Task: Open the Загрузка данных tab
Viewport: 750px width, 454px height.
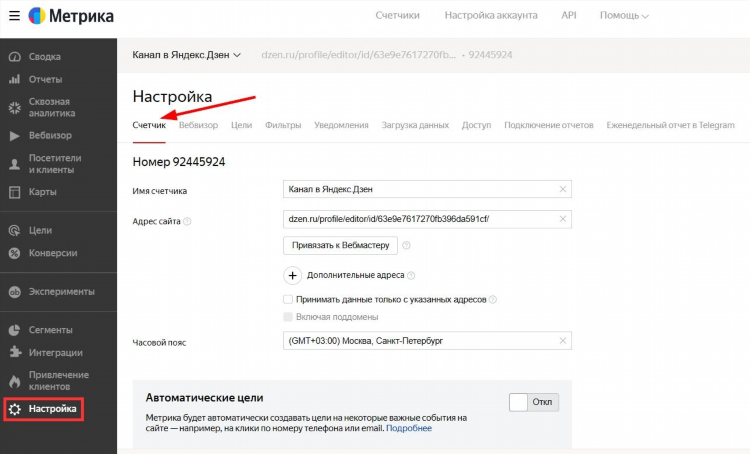Action: point(415,125)
